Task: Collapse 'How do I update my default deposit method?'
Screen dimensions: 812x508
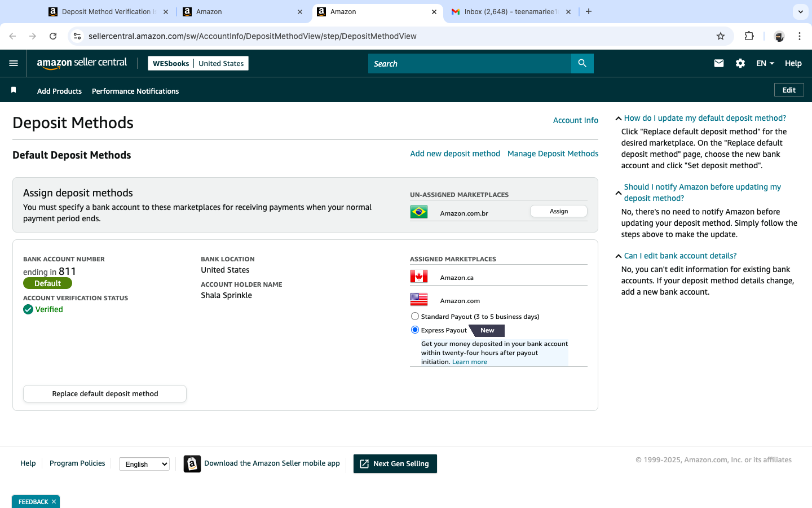Action: pyautogui.click(x=619, y=119)
